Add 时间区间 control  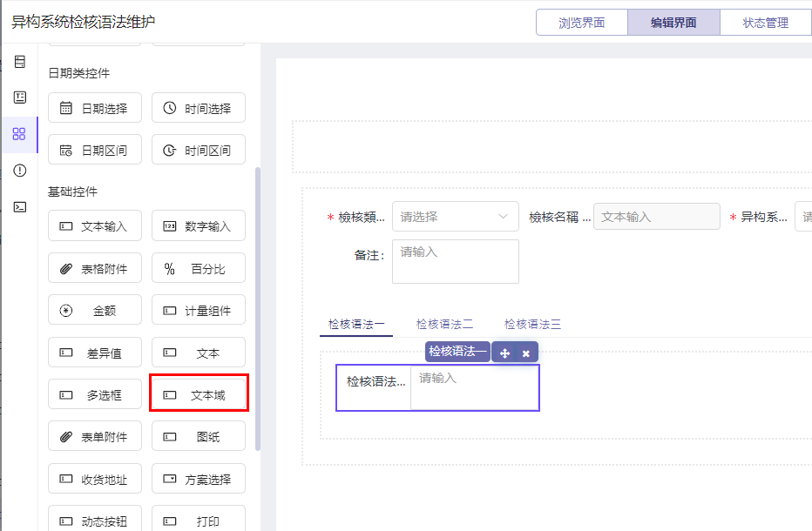click(199, 150)
